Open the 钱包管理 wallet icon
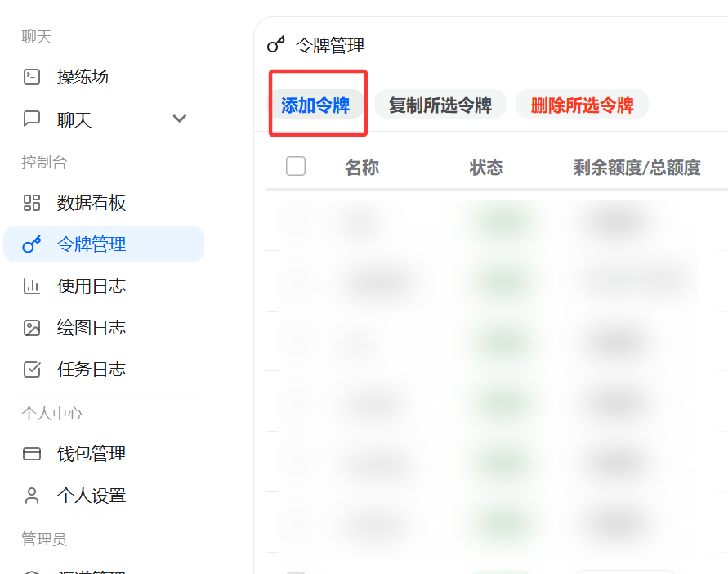728x574 pixels. click(31, 454)
